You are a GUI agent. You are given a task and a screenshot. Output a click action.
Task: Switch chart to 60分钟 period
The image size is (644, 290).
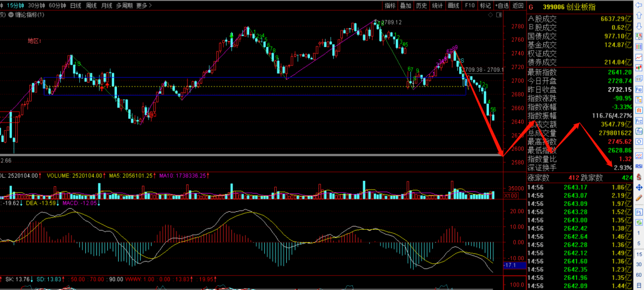tap(57, 5)
